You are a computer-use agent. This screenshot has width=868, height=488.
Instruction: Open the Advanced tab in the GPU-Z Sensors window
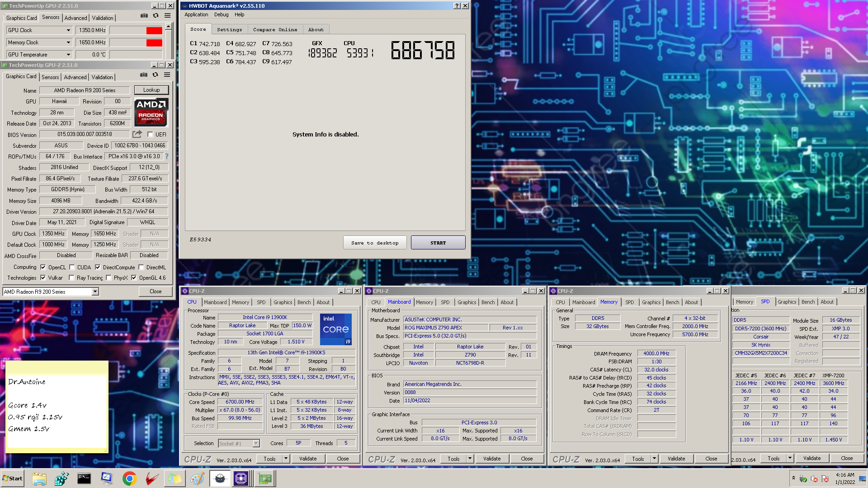click(x=75, y=18)
